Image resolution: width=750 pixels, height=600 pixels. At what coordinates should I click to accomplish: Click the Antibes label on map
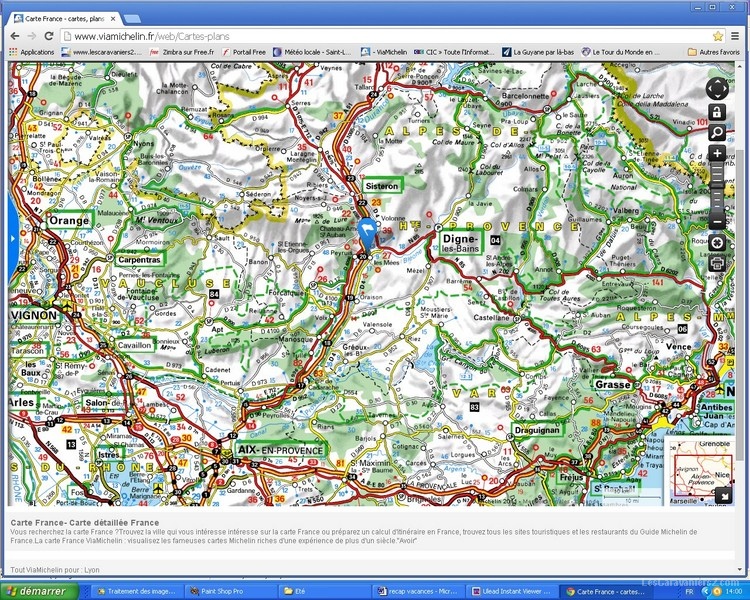(x=717, y=407)
